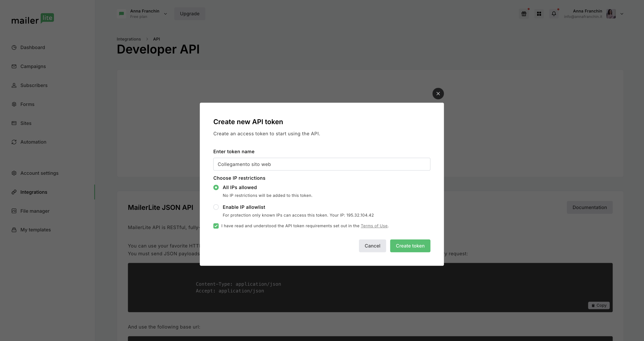Click the Sites browser icon
This screenshot has height=341, width=644.
pos(14,123)
